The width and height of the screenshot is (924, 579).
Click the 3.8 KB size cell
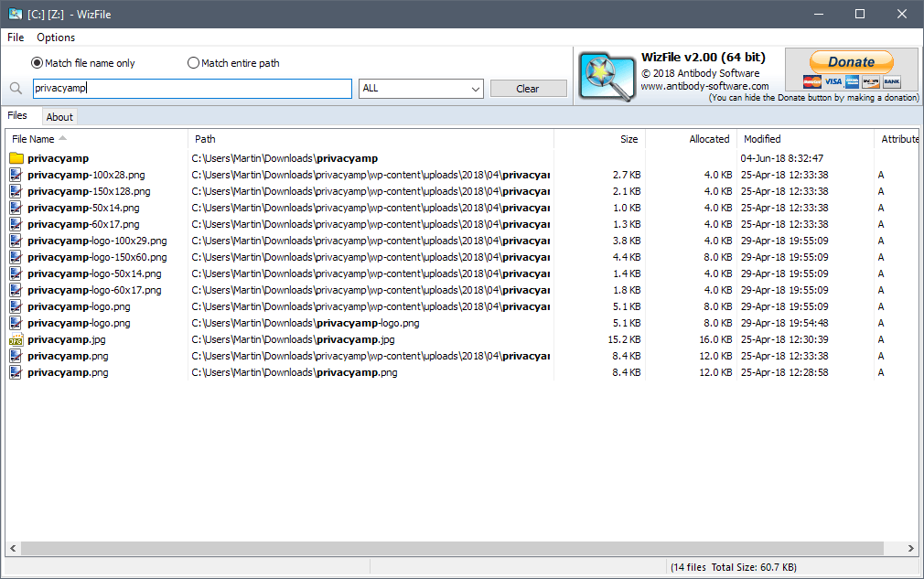(x=627, y=241)
